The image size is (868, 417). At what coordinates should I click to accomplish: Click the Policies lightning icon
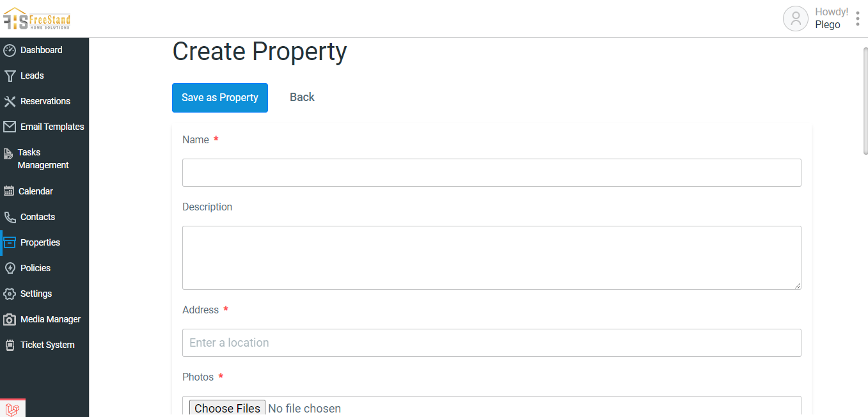tap(10, 268)
